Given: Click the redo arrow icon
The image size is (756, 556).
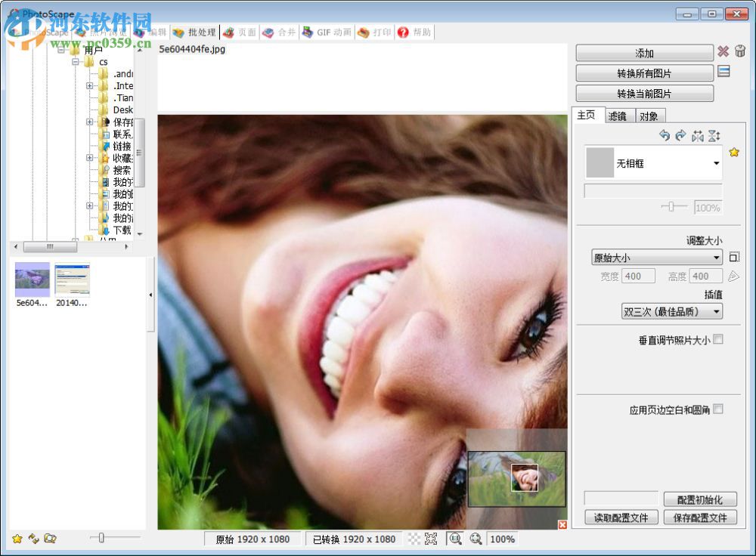Looking at the screenshot, I should click(681, 135).
